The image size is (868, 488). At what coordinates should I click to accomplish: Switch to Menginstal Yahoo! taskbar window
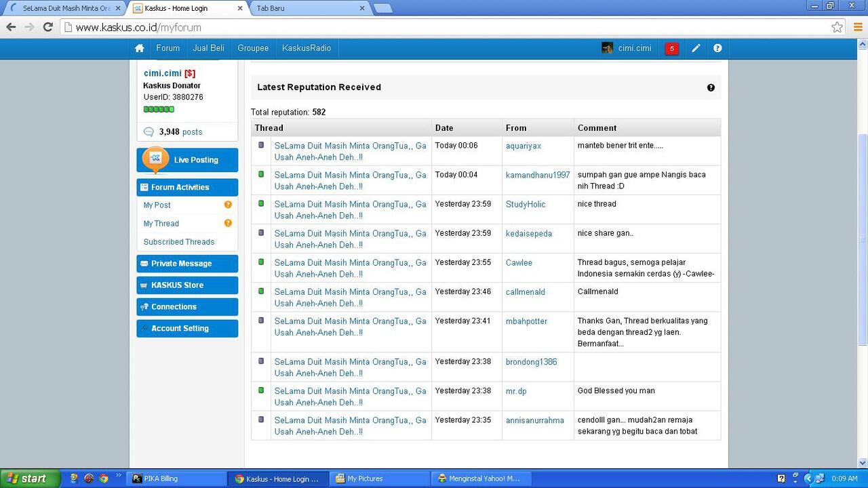[x=481, y=479]
